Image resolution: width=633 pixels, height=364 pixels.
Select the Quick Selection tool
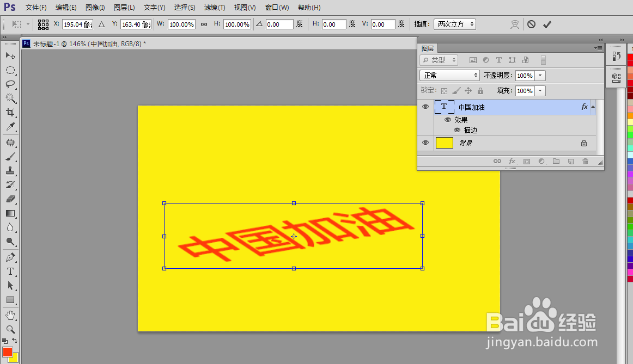pyautogui.click(x=10, y=98)
